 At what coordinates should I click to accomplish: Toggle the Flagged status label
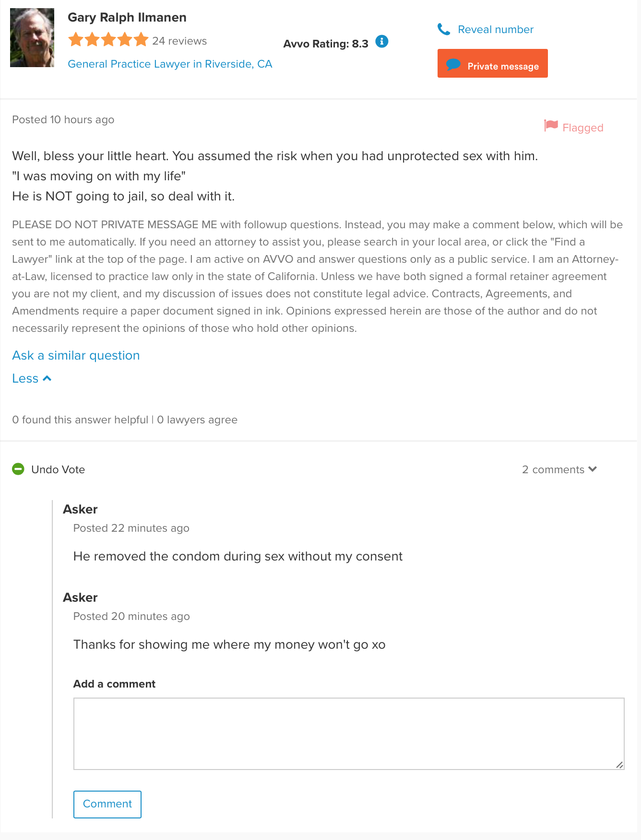point(583,128)
